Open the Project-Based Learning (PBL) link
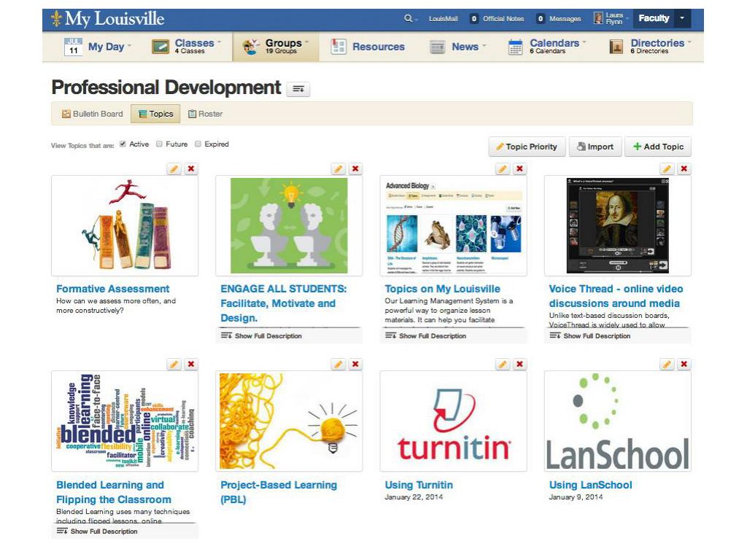Image resolution: width=747 pixels, height=560 pixels. coord(278,492)
